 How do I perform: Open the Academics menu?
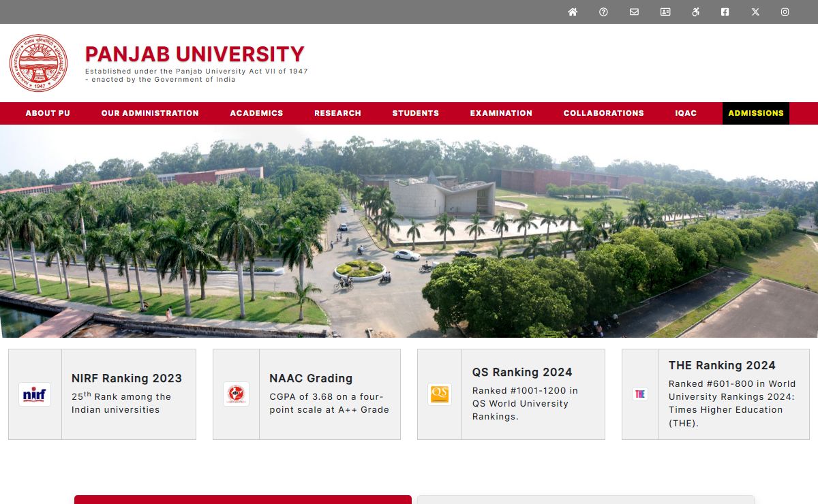click(x=256, y=113)
